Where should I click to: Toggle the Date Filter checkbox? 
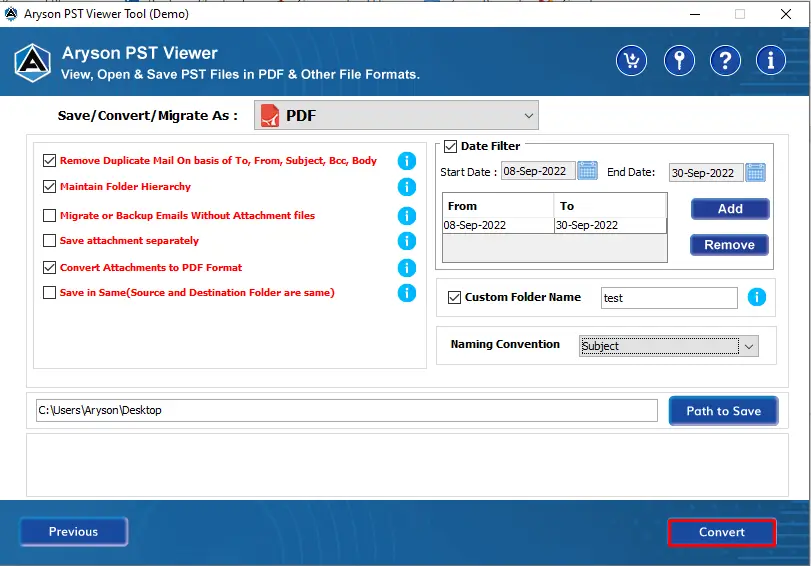[450, 146]
